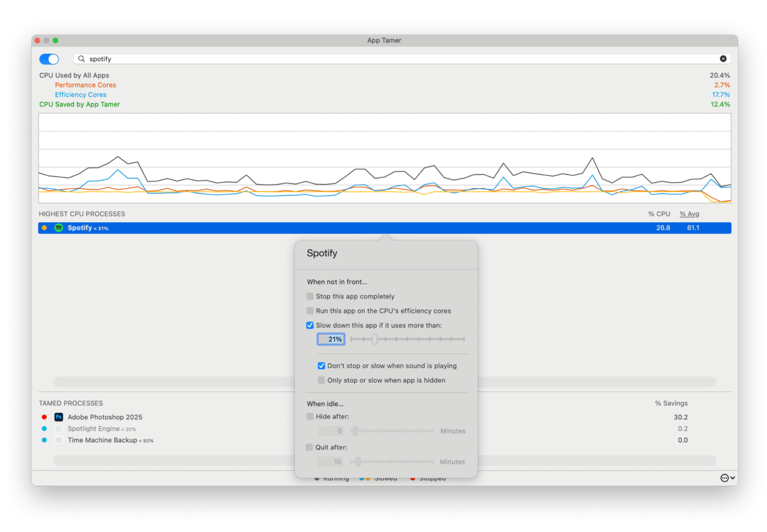This screenshot has width=767, height=532.
Task: Sort by the % CPU column header
Action: point(659,214)
